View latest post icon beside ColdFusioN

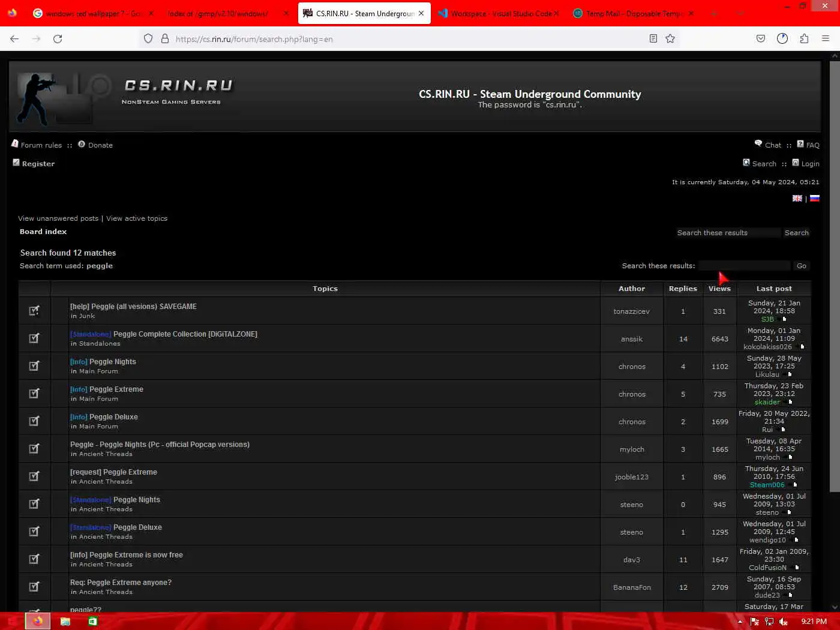tap(797, 568)
